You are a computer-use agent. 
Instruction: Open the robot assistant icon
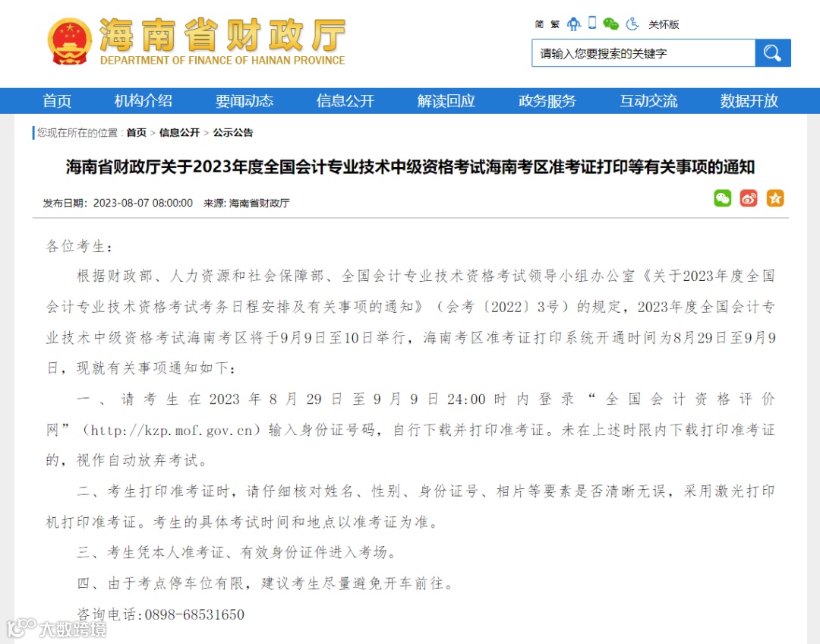tap(574, 24)
